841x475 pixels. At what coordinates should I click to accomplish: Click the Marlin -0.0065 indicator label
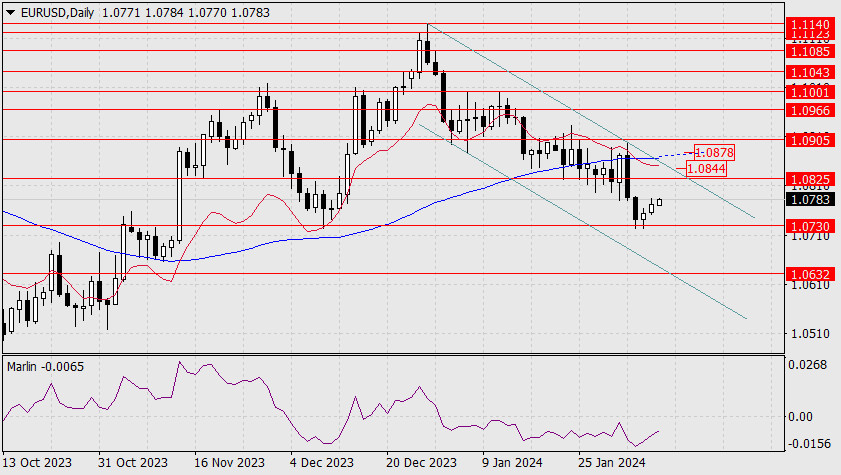click(x=46, y=367)
